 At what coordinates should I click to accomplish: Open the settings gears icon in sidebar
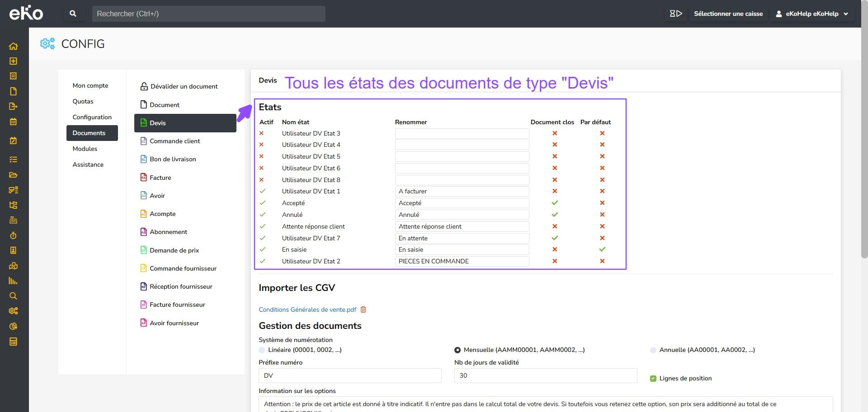[x=13, y=311]
